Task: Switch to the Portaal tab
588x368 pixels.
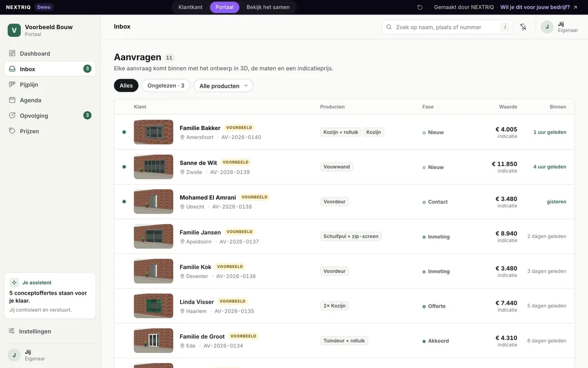Action: [x=225, y=7]
